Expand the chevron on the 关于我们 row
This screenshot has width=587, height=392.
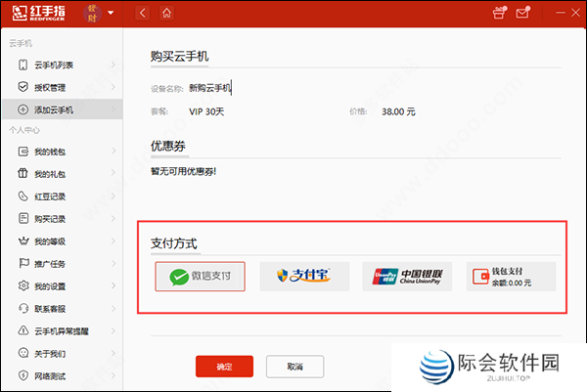(x=113, y=353)
